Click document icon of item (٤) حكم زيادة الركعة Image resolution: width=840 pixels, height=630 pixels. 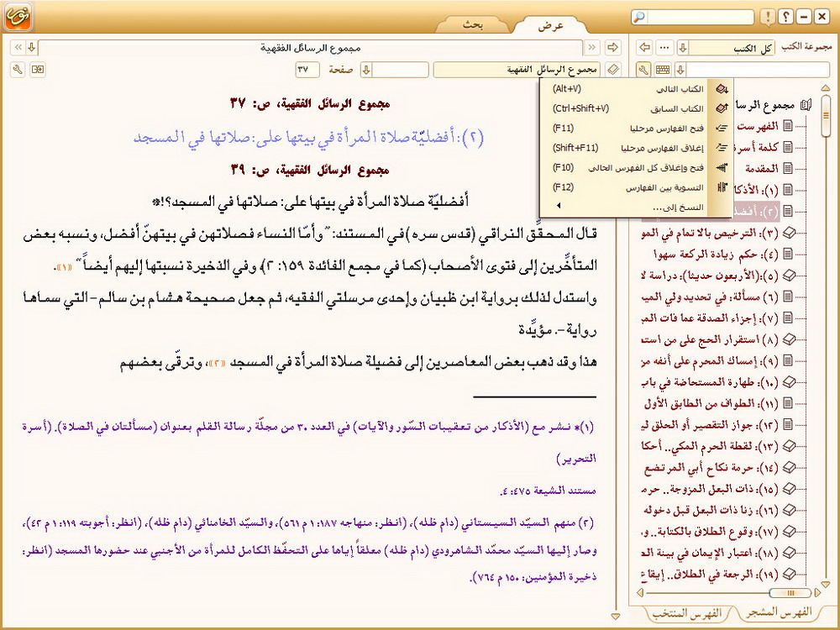[788, 254]
